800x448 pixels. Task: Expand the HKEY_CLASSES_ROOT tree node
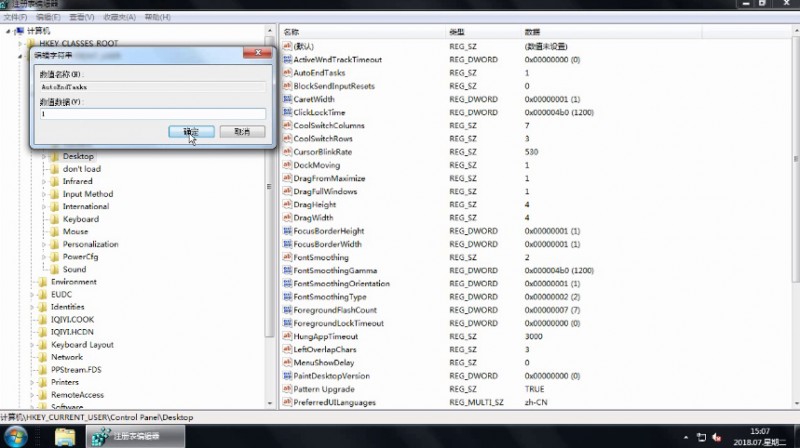[x=19, y=44]
